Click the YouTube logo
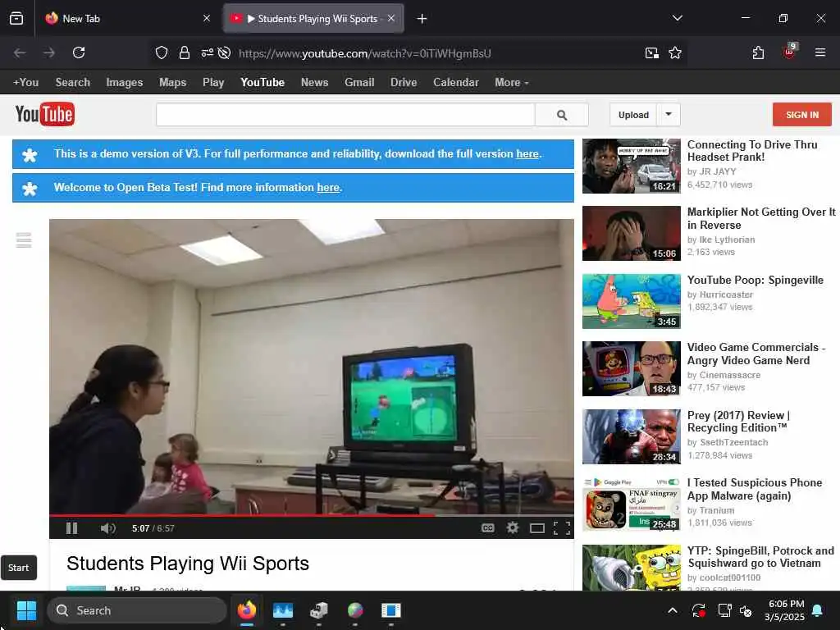This screenshot has height=630, width=840. pyautogui.click(x=44, y=114)
